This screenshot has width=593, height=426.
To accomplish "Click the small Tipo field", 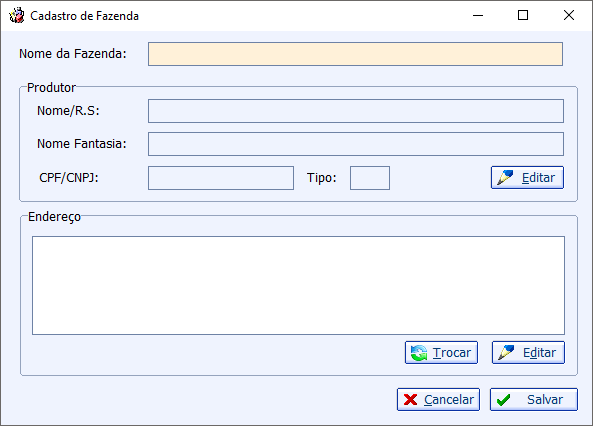I will pos(370,178).
